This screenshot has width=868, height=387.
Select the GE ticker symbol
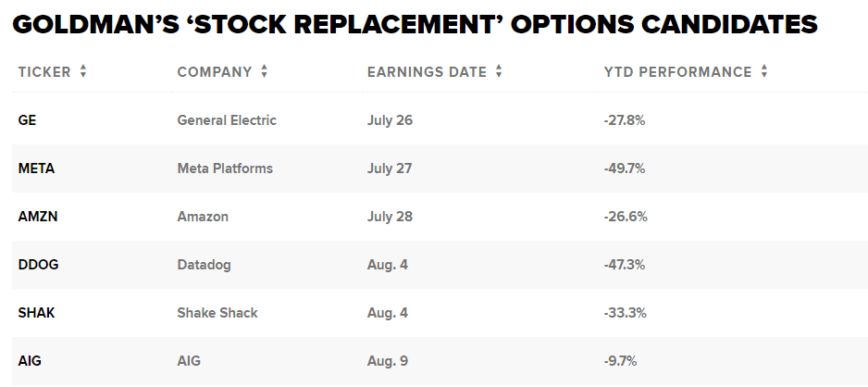tap(28, 120)
